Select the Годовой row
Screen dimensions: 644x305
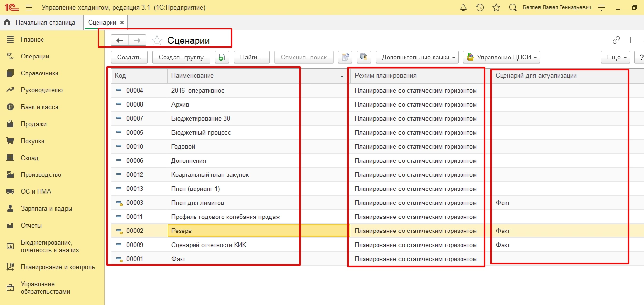[x=378, y=146]
